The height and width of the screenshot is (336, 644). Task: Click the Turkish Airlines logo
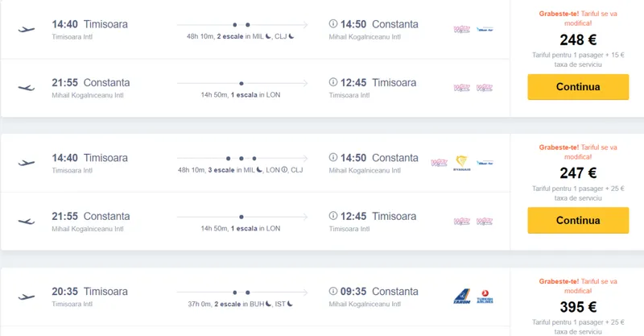coord(485,297)
